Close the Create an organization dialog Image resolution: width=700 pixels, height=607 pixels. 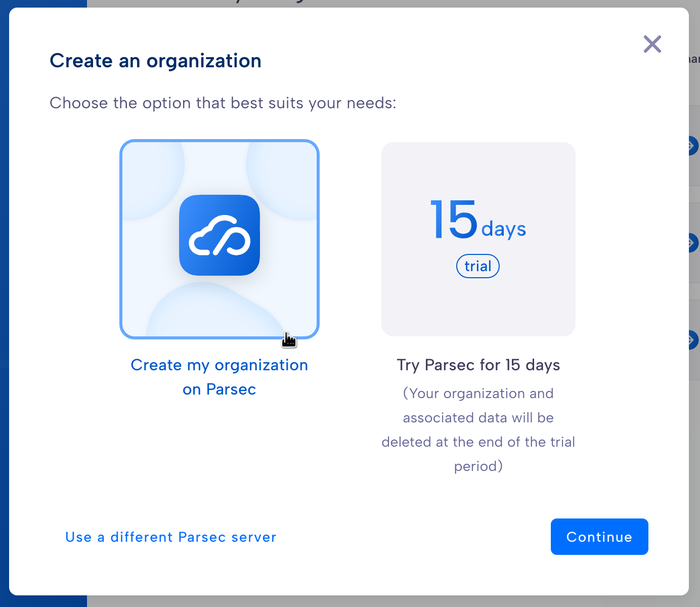pos(652,44)
